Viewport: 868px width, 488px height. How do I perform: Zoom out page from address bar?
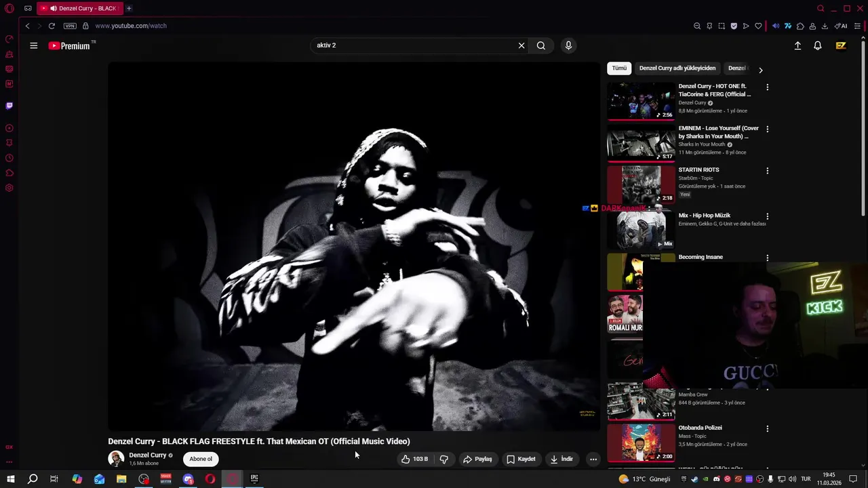tap(697, 26)
